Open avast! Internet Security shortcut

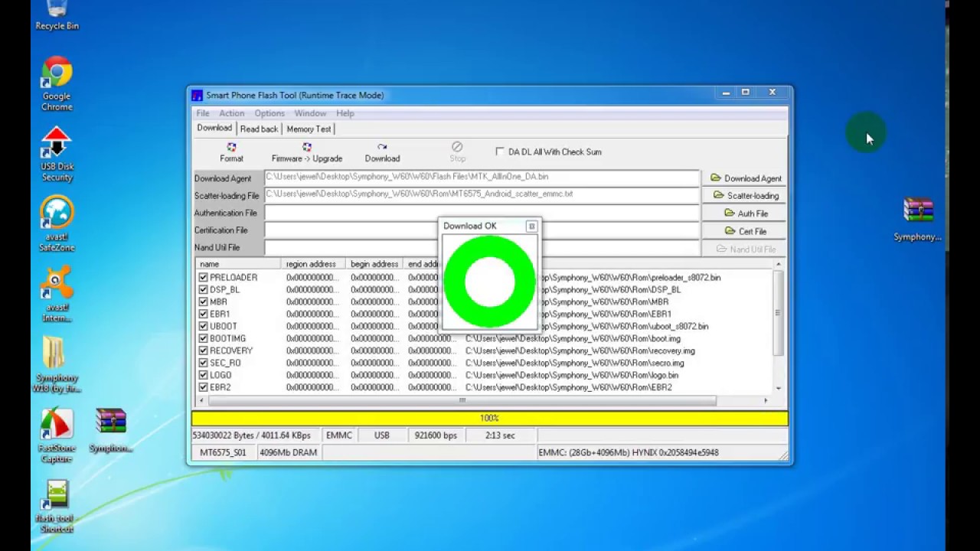57,295
